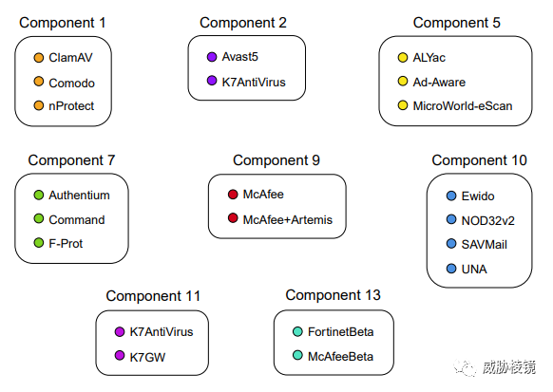Click the NOD32v2 label
Viewport: 553px width, 392px height.
[488, 221]
